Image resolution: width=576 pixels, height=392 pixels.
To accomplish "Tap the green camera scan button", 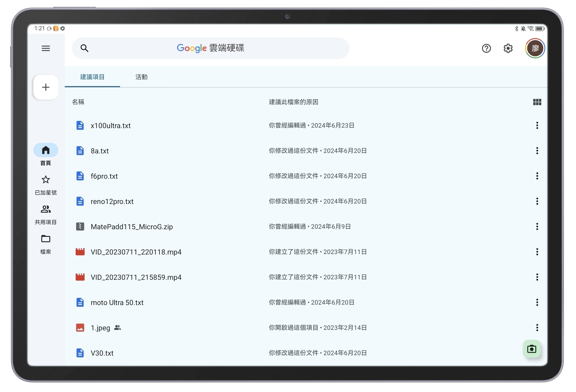I will [532, 349].
